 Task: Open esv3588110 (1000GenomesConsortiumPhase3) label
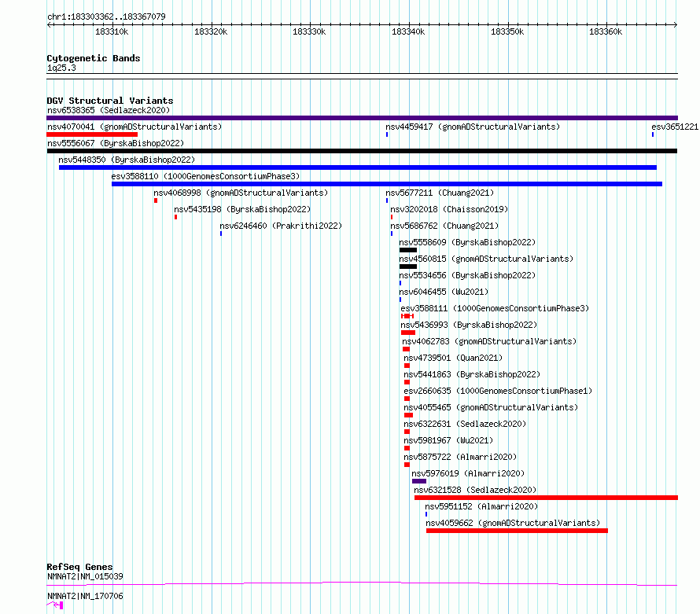[x=205, y=176]
